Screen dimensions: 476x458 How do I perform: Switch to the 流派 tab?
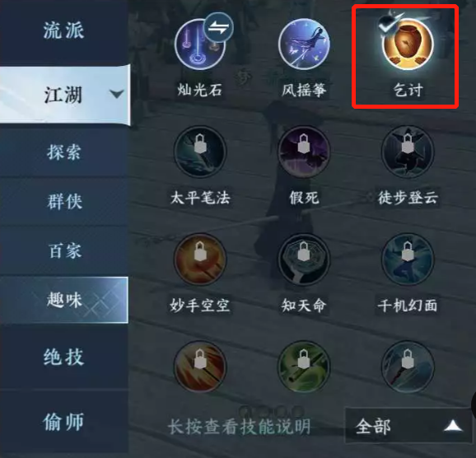point(63,31)
